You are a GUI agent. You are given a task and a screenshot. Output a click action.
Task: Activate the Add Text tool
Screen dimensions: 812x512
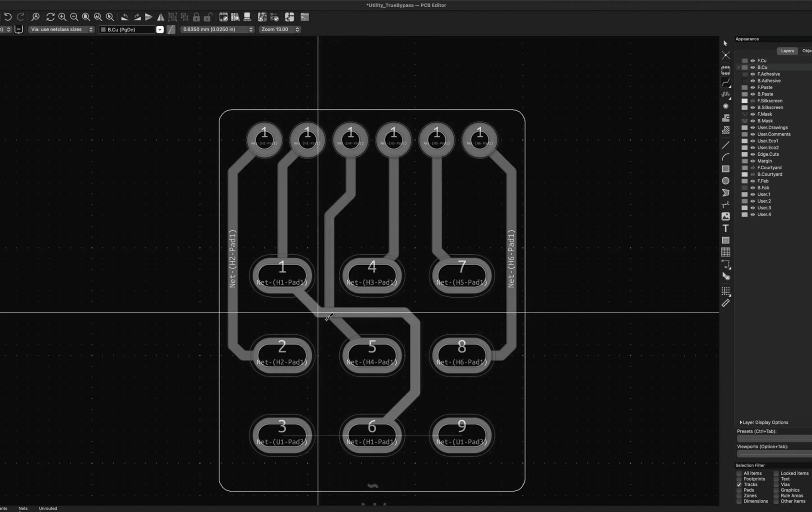(x=725, y=228)
